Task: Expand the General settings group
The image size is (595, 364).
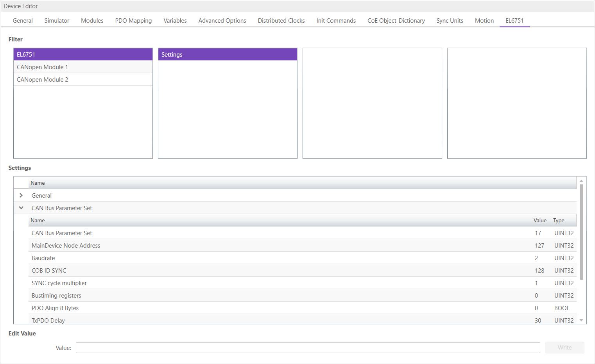Action: 21,195
